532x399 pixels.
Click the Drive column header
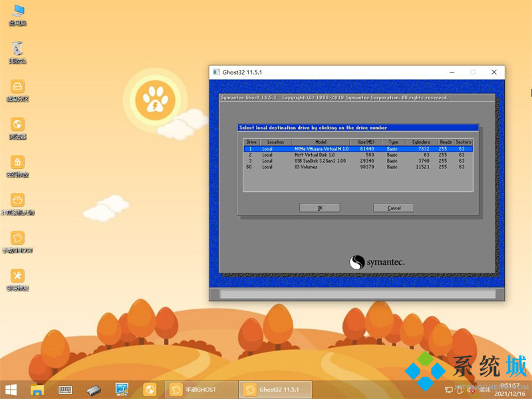(x=251, y=142)
